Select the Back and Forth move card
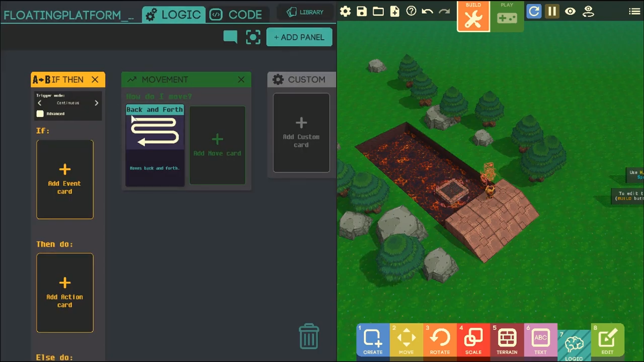Image resolution: width=644 pixels, height=362 pixels. pos(155,146)
